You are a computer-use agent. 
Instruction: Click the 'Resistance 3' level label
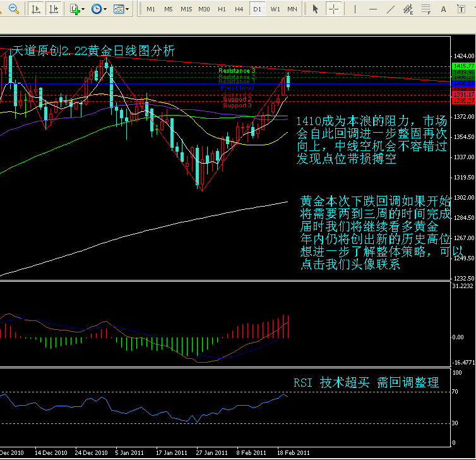[x=237, y=71]
